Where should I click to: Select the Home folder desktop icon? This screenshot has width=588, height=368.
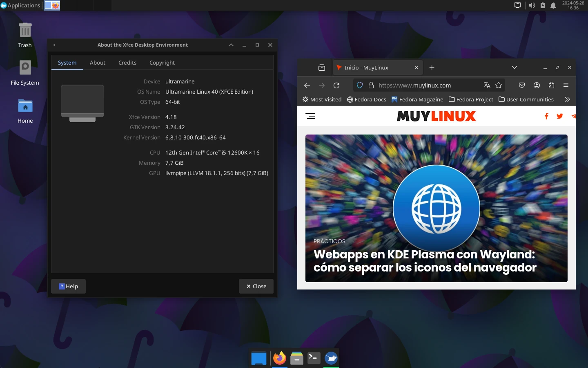point(25,111)
